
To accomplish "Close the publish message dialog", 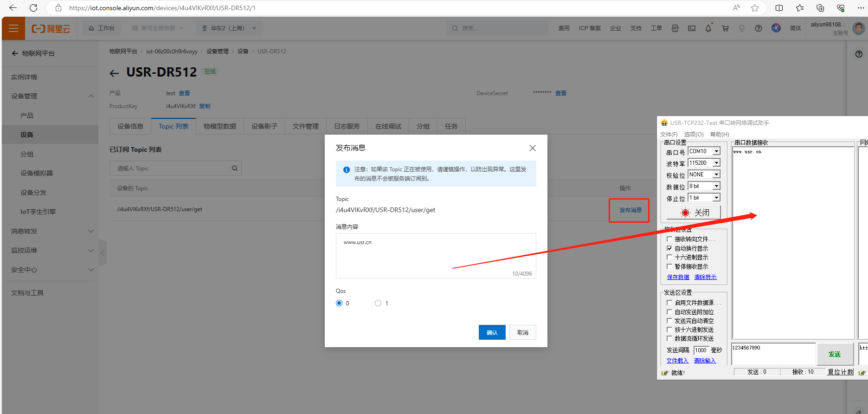I will click(532, 148).
